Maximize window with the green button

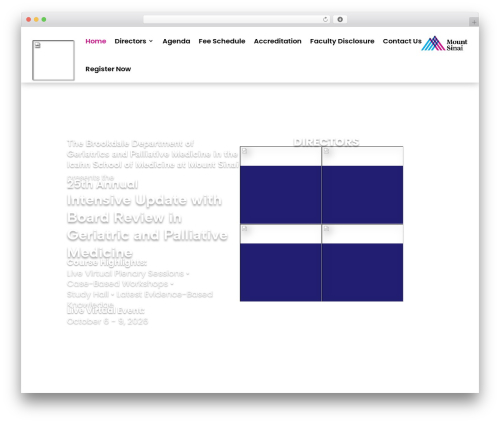[x=44, y=20]
